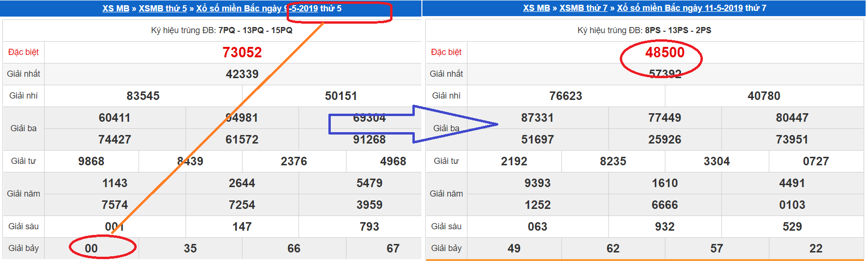The width and height of the screenshot is (868, 261).
Task: Click the circled seventh prize number 00
Action: [91, 249]
